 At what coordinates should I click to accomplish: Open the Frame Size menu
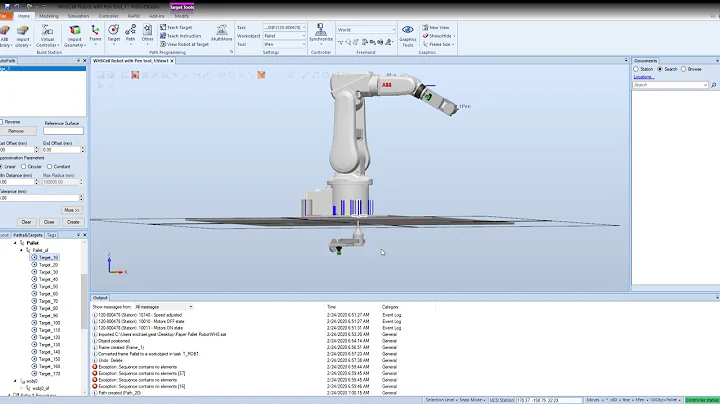pyautogui.click(x=439, y=44)
